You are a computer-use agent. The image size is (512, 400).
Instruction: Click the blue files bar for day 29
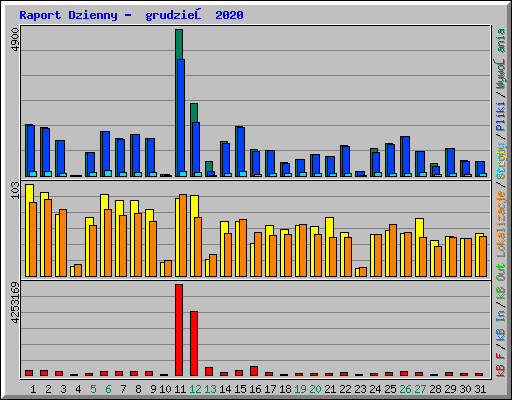coord(451,163)
